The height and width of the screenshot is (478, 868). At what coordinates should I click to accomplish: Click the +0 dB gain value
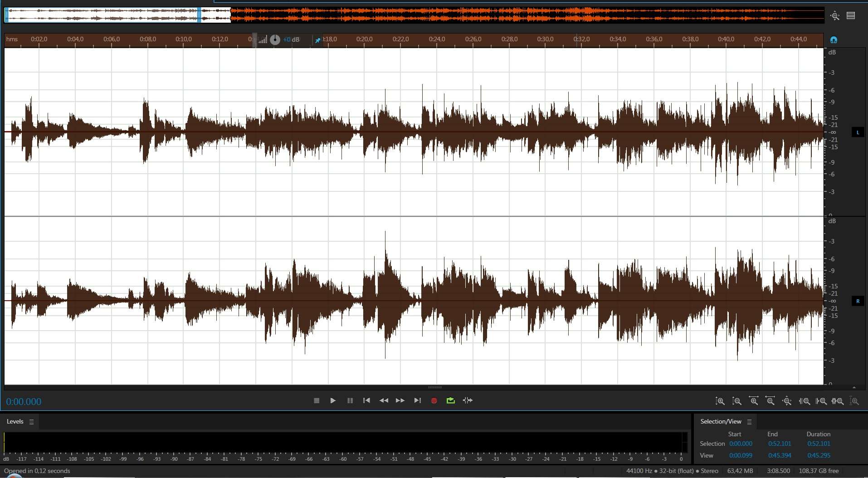291,40
